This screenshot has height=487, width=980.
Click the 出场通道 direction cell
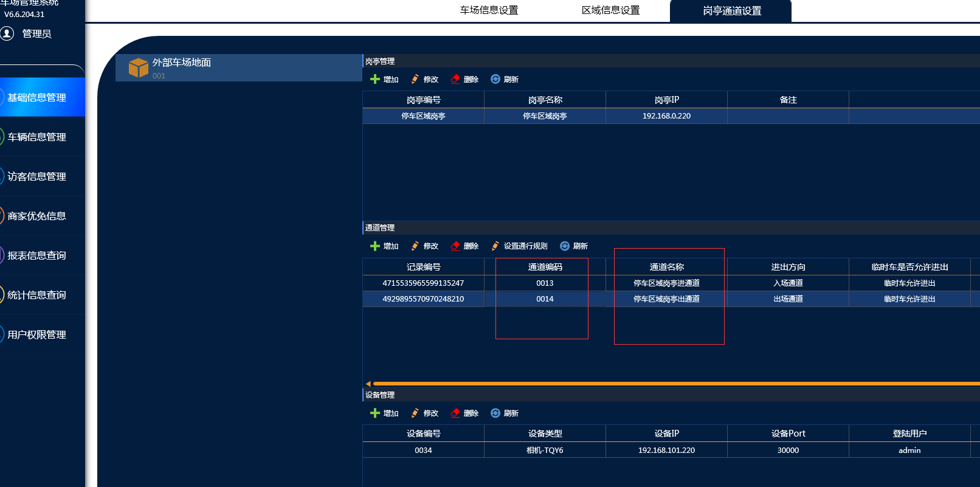coord(788,299)
